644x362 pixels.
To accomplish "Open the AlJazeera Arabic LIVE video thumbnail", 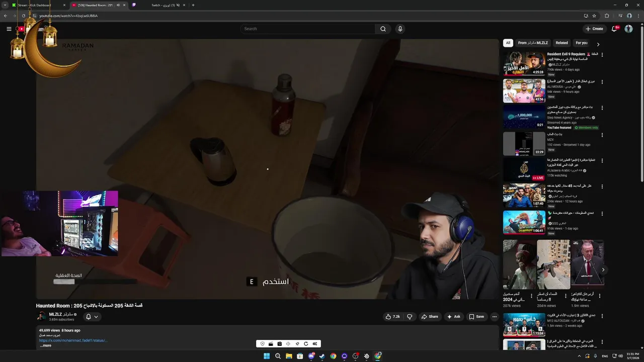I will 524,169.
